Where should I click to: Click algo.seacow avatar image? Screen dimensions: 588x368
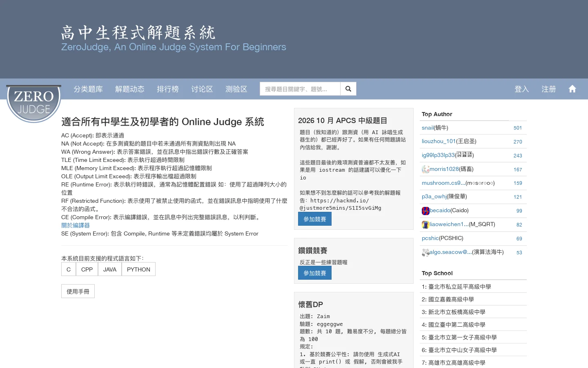pyautogui.click(x=425, y=252)
